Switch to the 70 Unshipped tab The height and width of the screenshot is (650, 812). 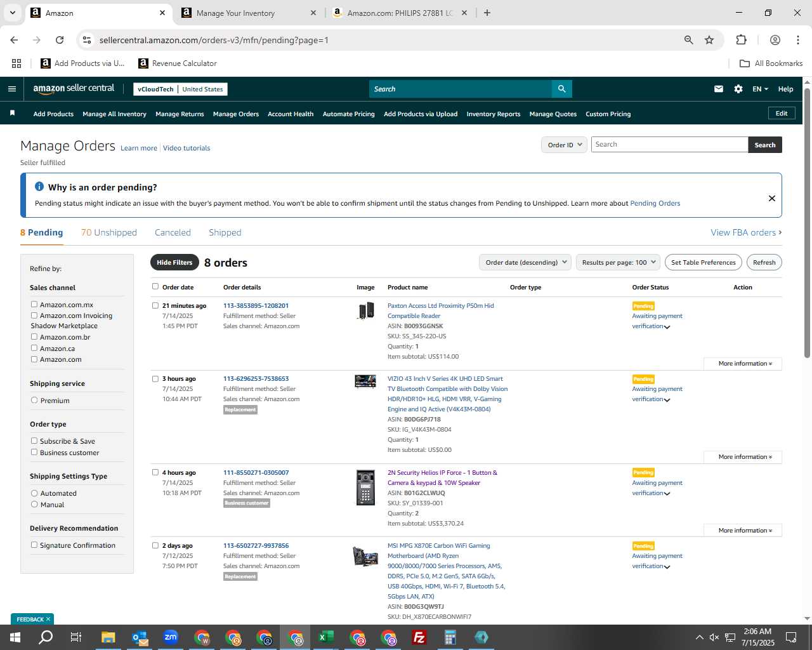click(x=109, y=232)
